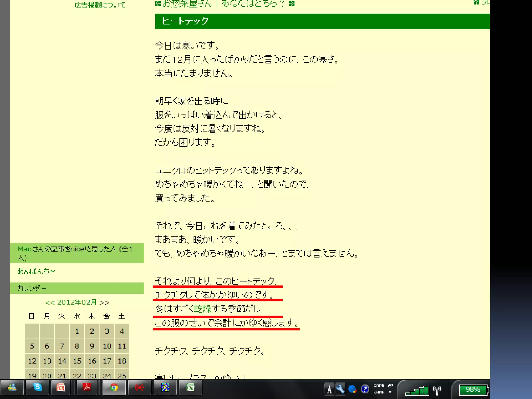532x399 pixels.
Task: Expand the IME options dropdown arrow
Action: pos(390,392)
